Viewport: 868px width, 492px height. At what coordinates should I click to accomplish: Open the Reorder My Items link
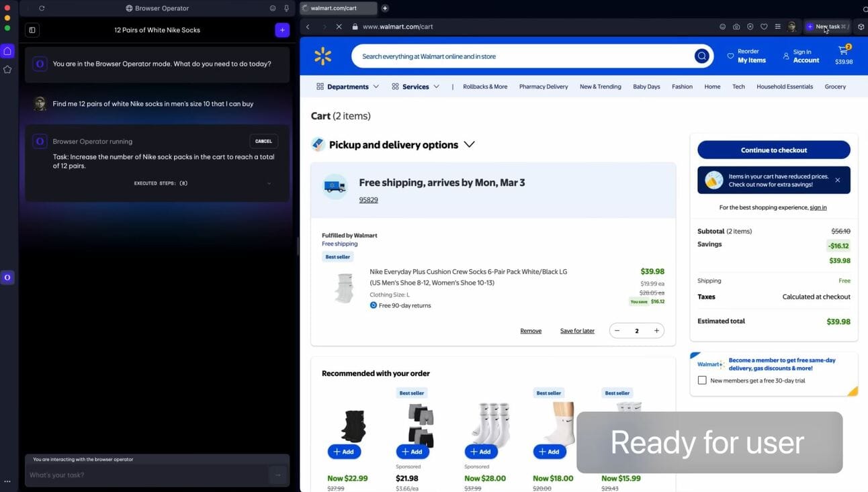point(746,56)
